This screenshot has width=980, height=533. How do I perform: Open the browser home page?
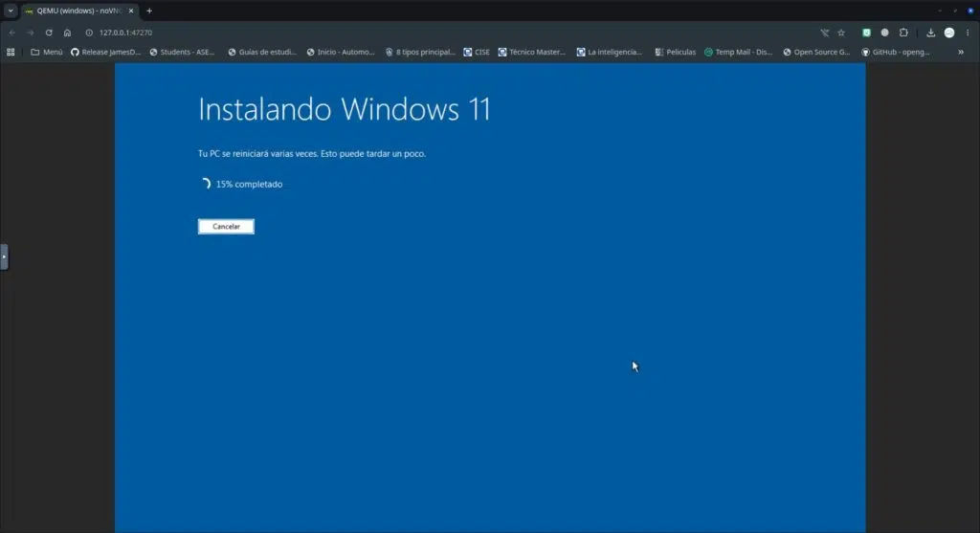[x=68, y=33]
